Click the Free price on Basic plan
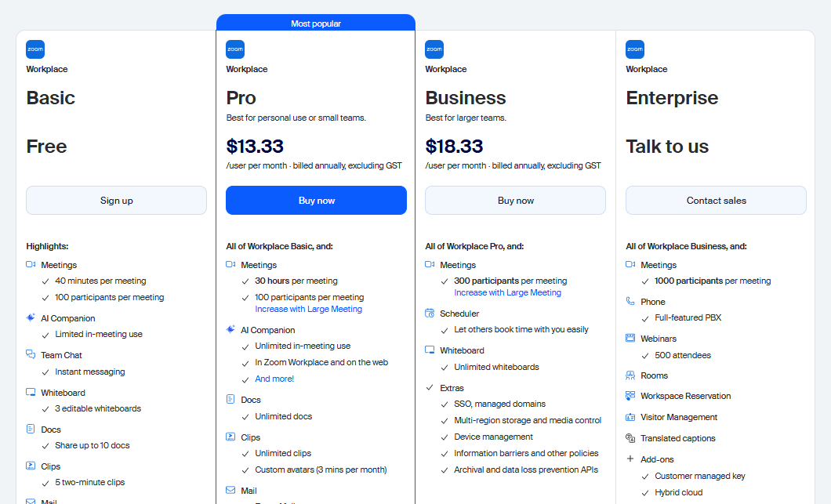The width and height of the screenshot is (831, 504). pyautogui.click(x=46, y=147)
